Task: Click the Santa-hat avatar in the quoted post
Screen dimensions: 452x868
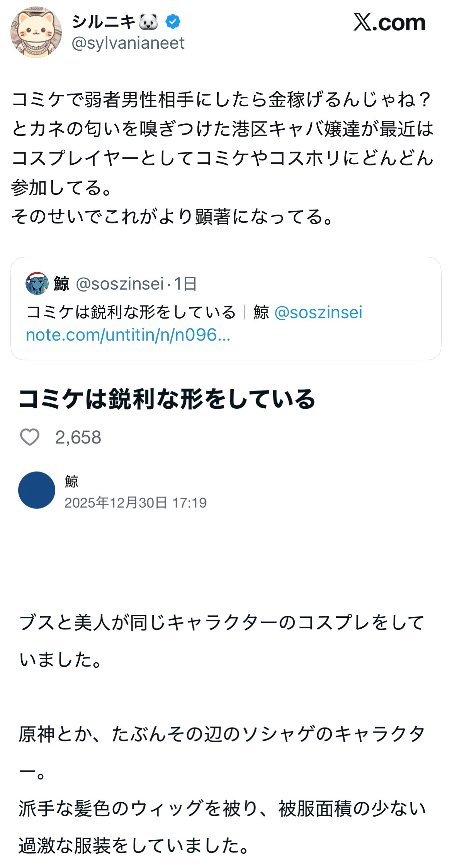Action: 37,283
